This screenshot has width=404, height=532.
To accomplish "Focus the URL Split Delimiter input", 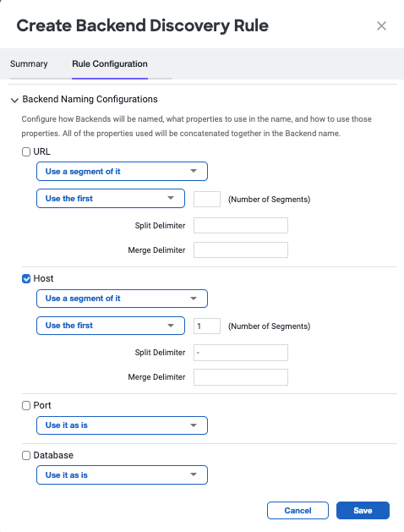I will [x=241, y=226].
